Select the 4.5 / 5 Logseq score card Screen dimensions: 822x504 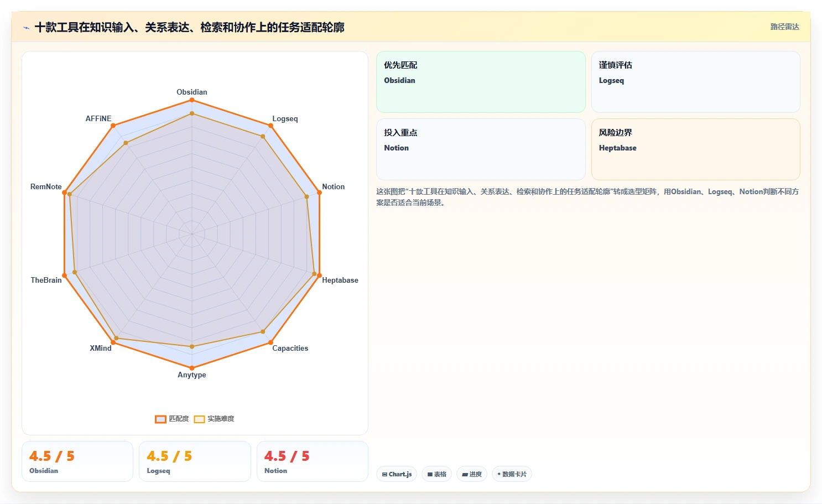(195, 461)
